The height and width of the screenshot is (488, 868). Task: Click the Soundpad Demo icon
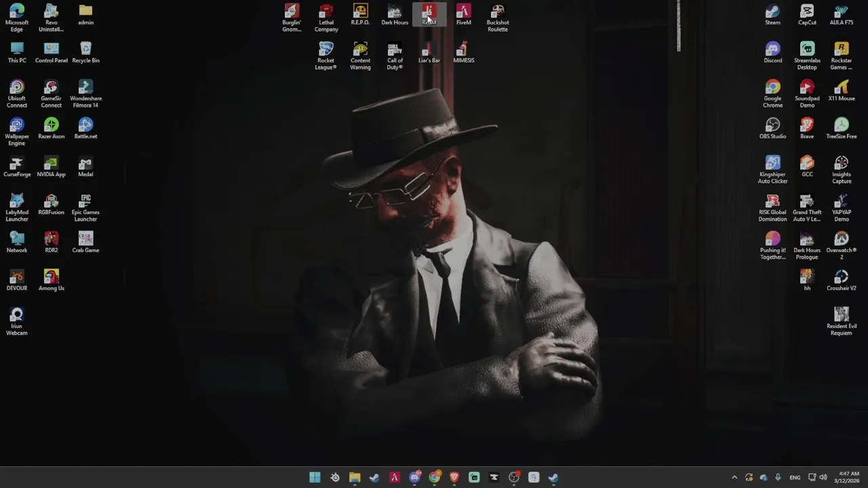pos(807,94)
